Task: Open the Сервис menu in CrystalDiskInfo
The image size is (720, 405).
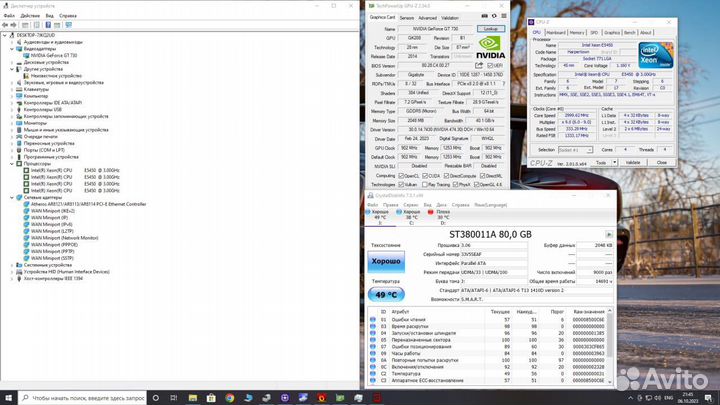Action: pyautogui.click(x=411, y=205)
